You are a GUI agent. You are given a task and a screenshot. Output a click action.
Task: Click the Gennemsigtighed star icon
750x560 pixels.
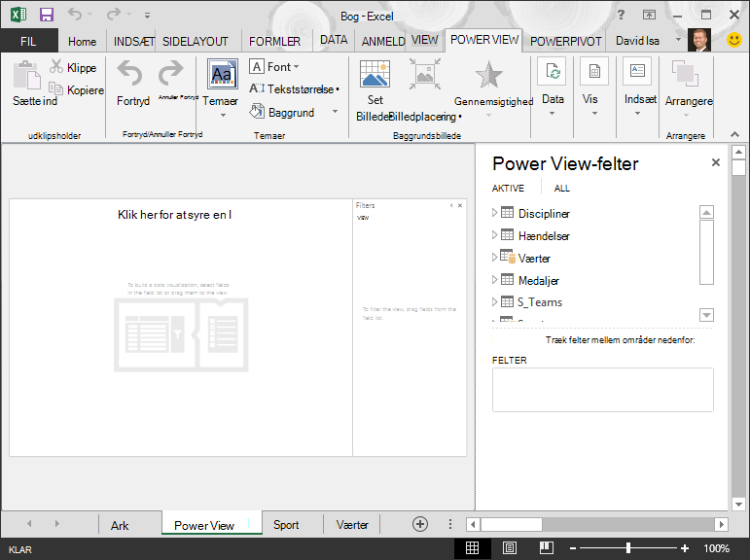(x=489, y=75)
